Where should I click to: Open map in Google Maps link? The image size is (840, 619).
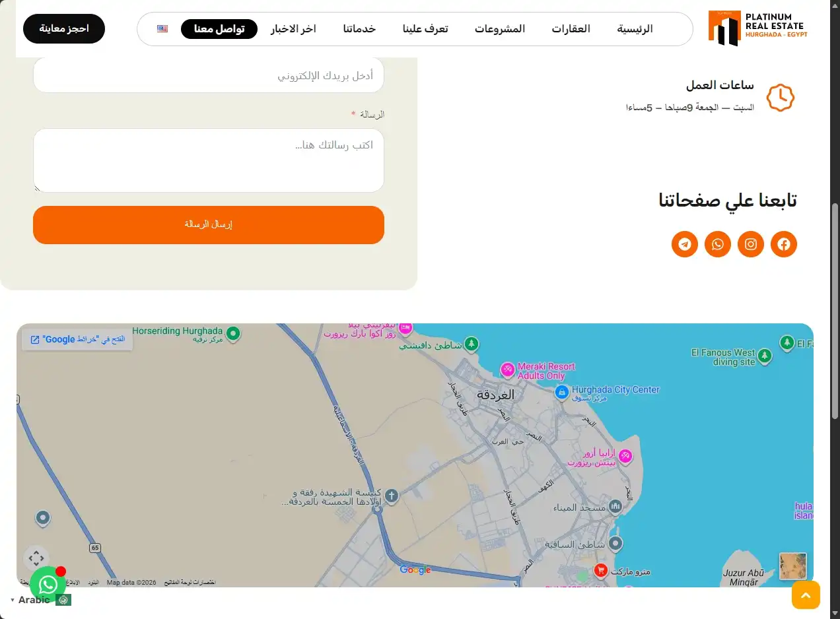[x=77, y=339]
